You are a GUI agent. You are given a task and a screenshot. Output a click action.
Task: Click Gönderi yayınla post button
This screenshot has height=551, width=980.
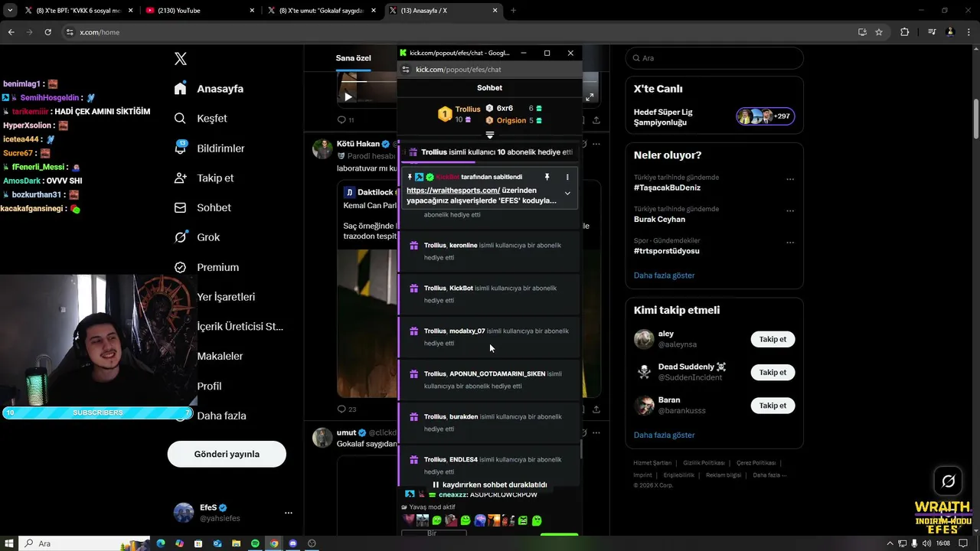click(227, 454)
